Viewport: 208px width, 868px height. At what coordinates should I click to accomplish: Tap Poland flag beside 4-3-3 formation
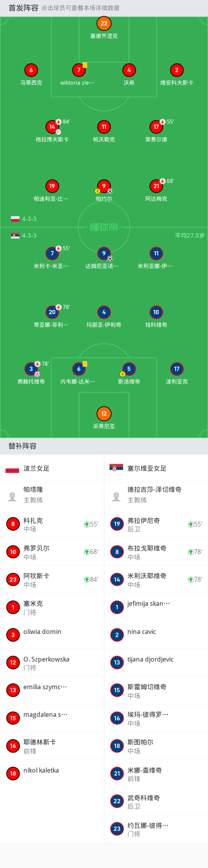pyautogui.click(x=15, y=219)
